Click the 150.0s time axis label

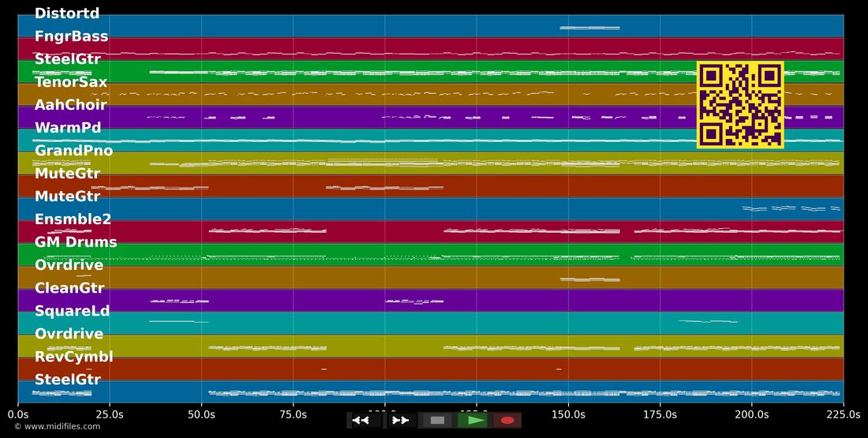(568, 415)
